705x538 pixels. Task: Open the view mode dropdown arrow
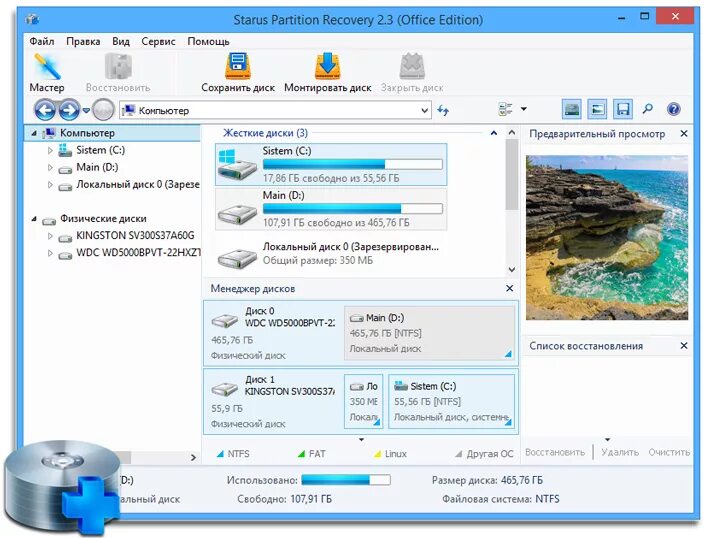524,109
